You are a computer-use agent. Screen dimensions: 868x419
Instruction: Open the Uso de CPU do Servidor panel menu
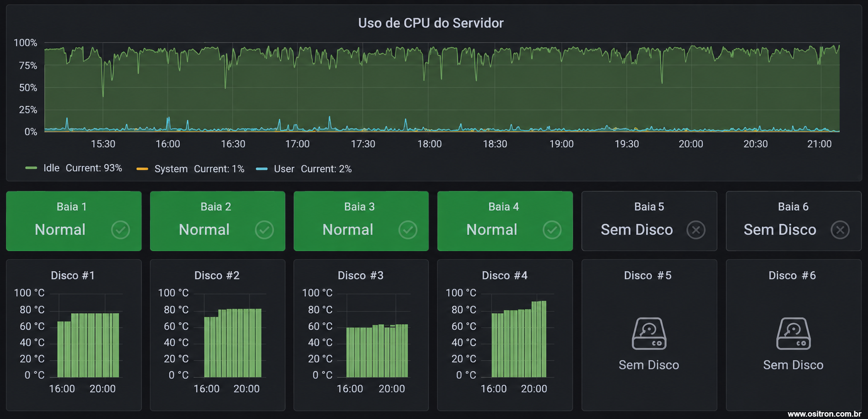coord(431,23)
